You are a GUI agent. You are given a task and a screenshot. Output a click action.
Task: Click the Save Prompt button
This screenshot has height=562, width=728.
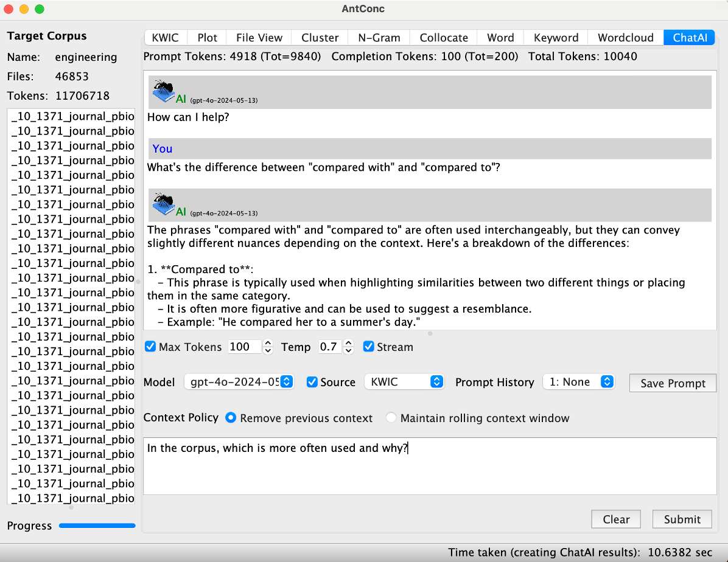pos(673,383)
